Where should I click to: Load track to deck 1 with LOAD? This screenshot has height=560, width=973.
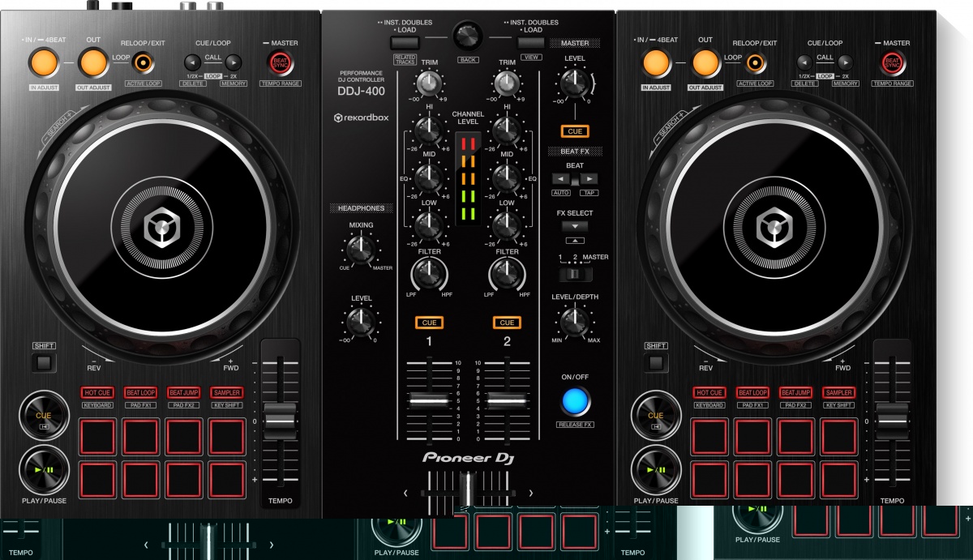[404, 43]
